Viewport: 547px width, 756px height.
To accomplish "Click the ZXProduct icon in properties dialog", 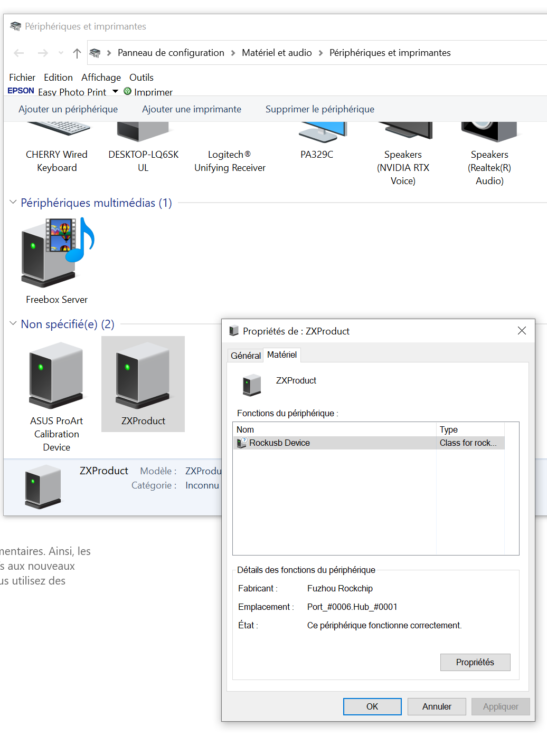I will tap(252, 385).
